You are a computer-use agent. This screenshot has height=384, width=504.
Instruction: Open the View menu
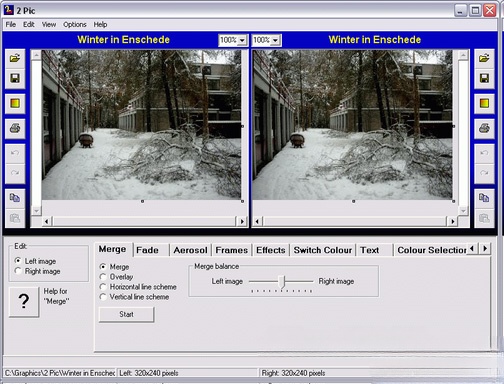click(x=49, y=24)
